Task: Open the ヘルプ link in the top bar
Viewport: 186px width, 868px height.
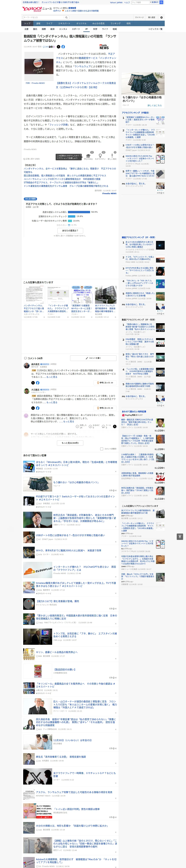Action: [x=127, y=2]
